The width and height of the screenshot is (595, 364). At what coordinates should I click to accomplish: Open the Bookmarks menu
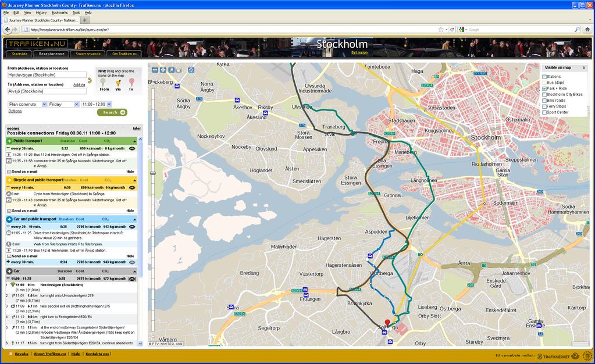pyautogui.click(x=59, y=13)
